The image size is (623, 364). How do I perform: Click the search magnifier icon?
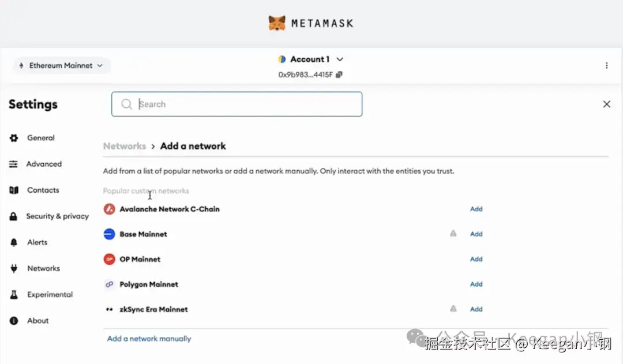(x=126, y=104)
